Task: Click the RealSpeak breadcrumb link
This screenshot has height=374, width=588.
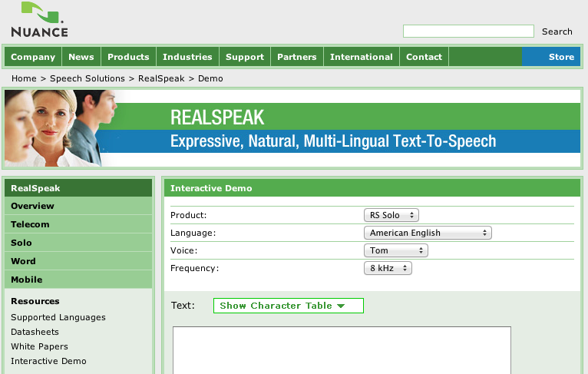Action: click(161, 78)
